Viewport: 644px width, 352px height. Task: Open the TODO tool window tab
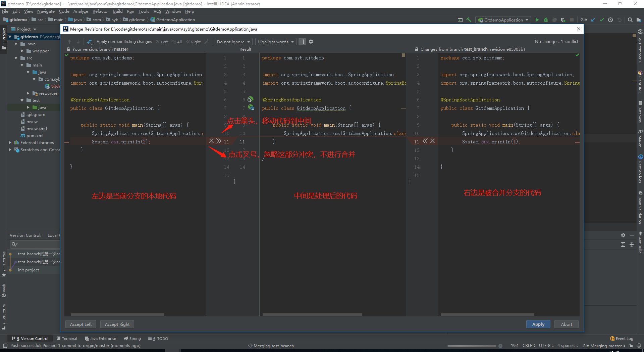(158, 339)
